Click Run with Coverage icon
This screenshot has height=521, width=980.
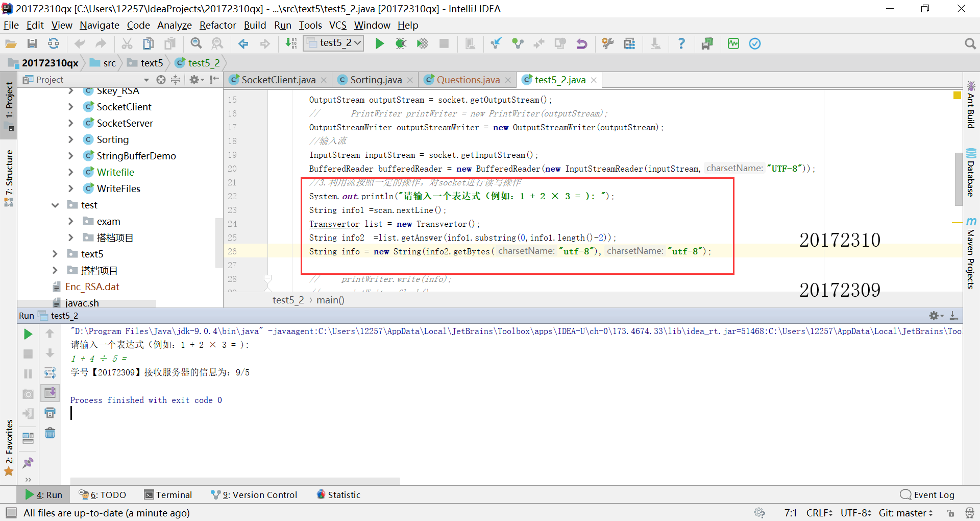click(422, 44)
